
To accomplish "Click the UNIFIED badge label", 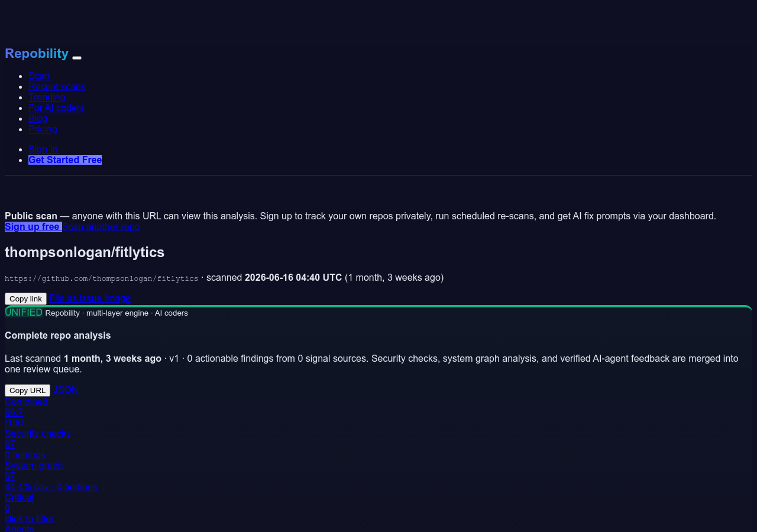I will (24, 312).
